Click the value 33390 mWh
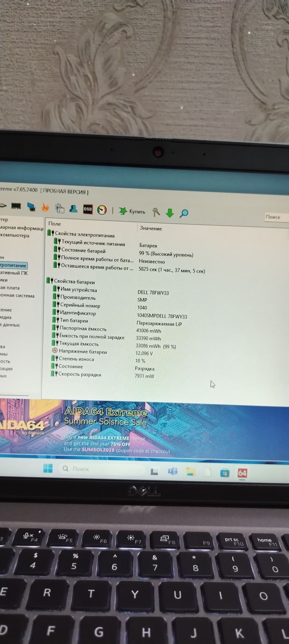 point(148,338)
